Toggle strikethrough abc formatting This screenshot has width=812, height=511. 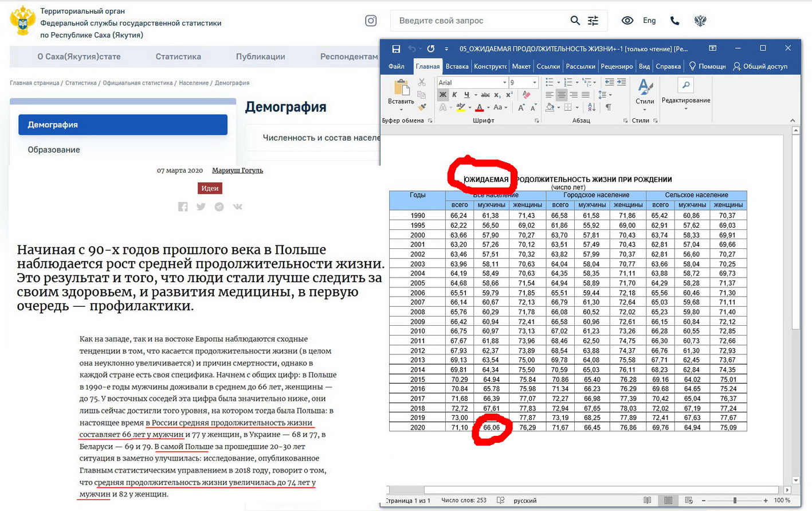tap(485, 95)
